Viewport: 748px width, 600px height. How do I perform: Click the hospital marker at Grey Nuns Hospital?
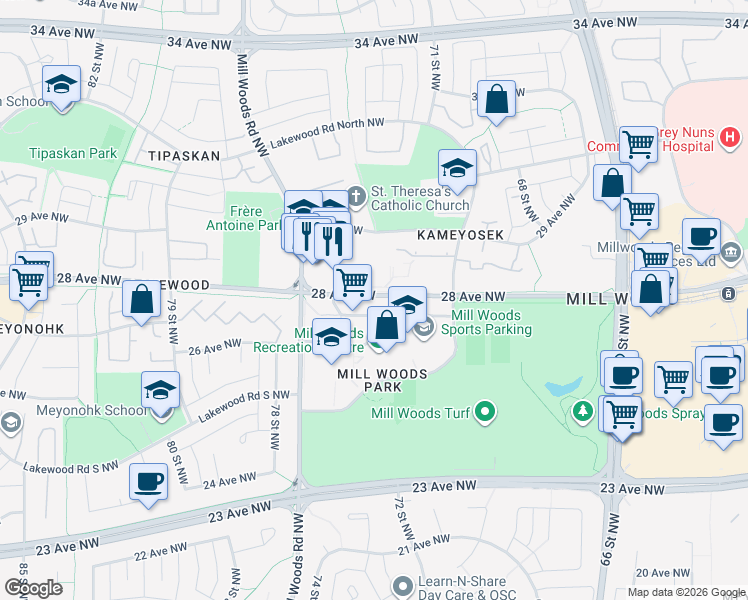tap(730, 135)
